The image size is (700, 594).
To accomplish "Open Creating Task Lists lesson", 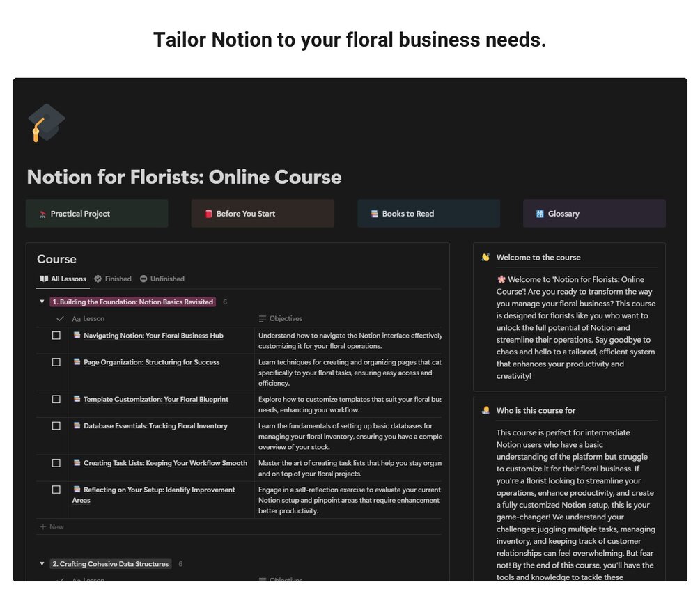I will coord(165,463).
